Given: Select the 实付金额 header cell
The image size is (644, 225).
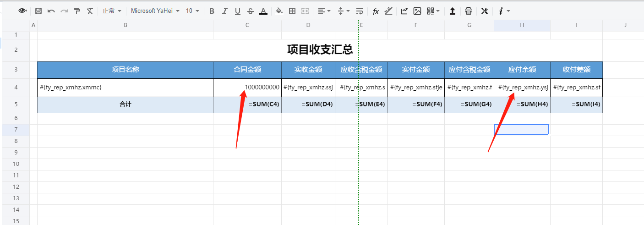Looking at the screenshot, I should (x=416, y=70).
